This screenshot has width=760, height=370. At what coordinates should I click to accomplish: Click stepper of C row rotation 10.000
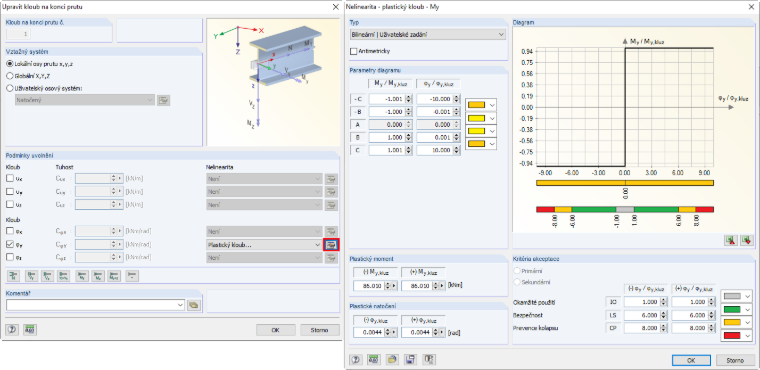point(456,150)
